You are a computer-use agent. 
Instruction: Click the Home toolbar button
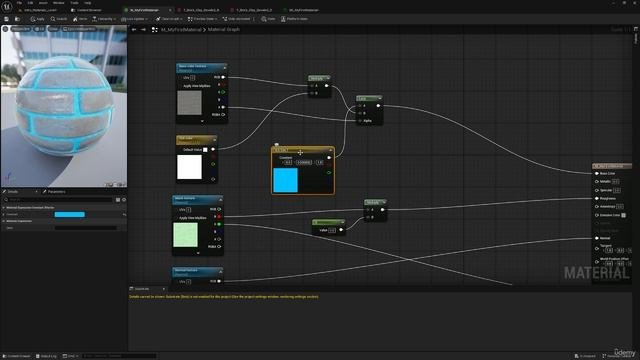(x=80, y=19)
